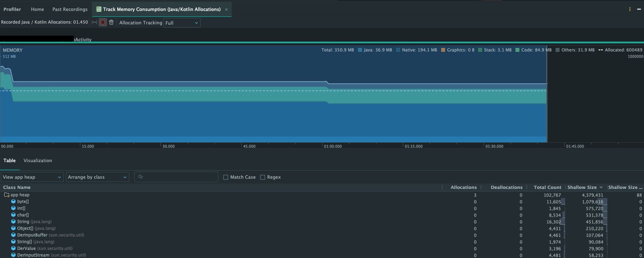
Task: Switch to the Home tab
Action: tap(37, 9)
